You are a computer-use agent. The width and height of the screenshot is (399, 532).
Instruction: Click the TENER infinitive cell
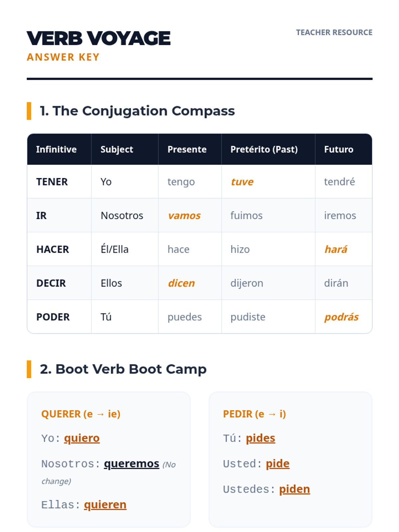(x=52, y=182)
